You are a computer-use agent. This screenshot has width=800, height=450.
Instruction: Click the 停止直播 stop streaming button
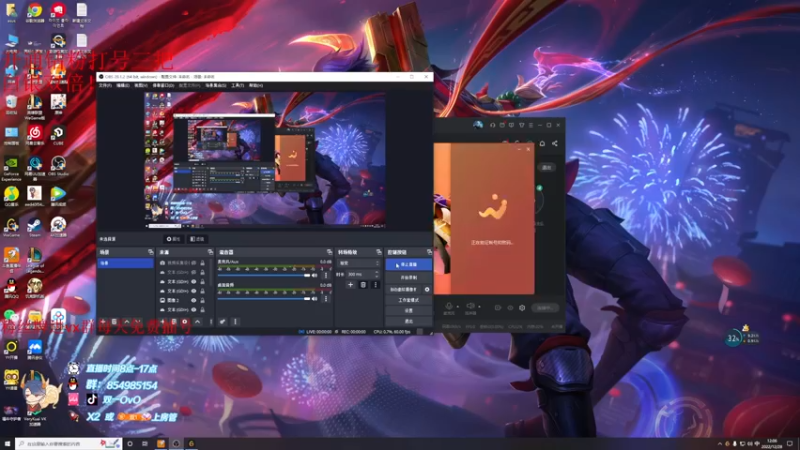coord(409,265)
